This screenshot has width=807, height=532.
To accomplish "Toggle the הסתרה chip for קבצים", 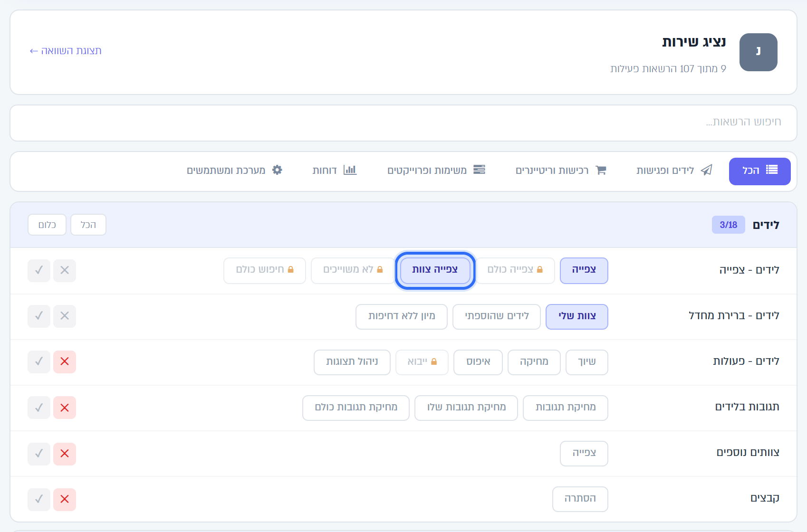I will tap(580, 499).
